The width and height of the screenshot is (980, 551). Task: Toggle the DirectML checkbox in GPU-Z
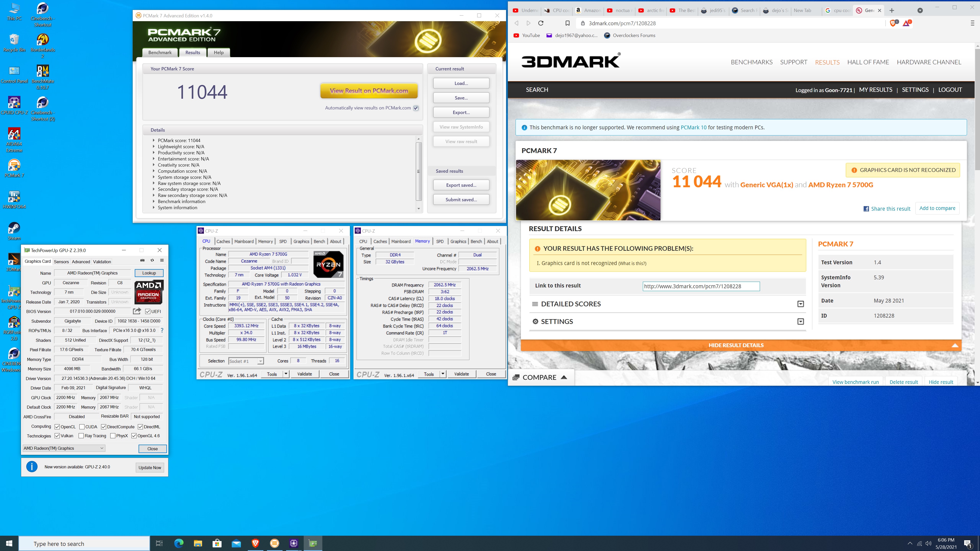coord(140,427)
